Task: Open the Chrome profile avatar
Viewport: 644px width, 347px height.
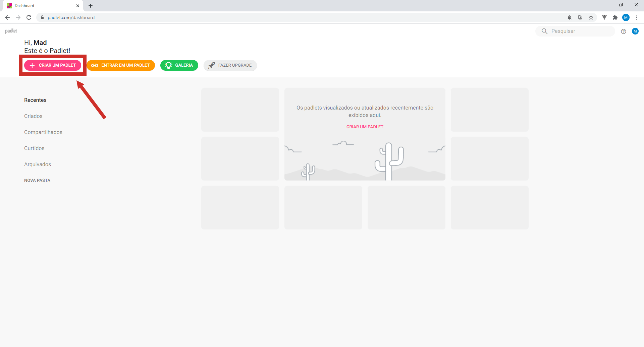Action: tap(626, 17)
